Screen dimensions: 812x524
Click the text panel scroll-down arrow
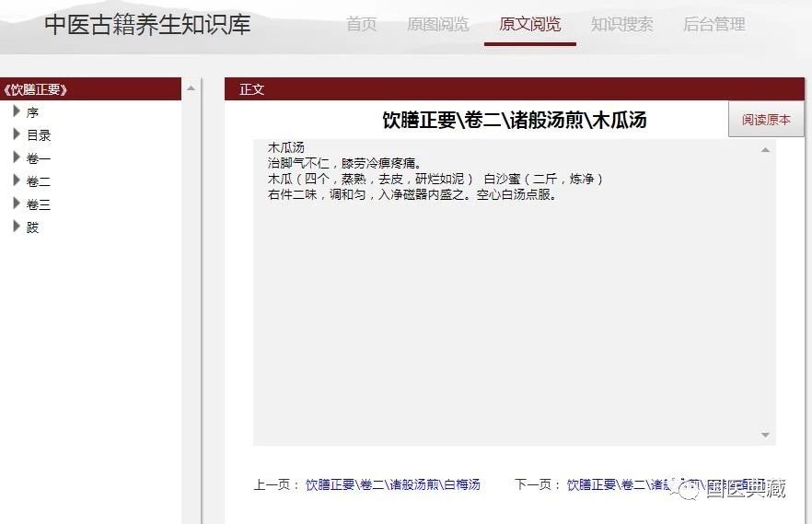click(765, 435)
